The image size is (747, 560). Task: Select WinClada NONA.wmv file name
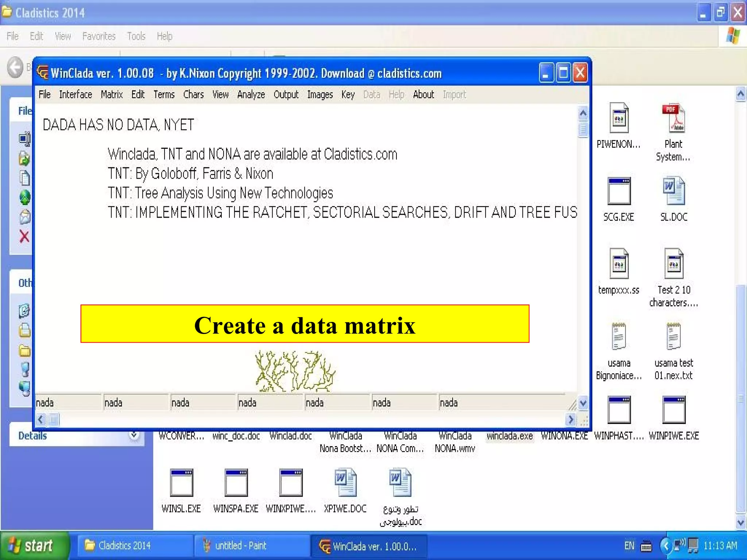tap(455, 442)
